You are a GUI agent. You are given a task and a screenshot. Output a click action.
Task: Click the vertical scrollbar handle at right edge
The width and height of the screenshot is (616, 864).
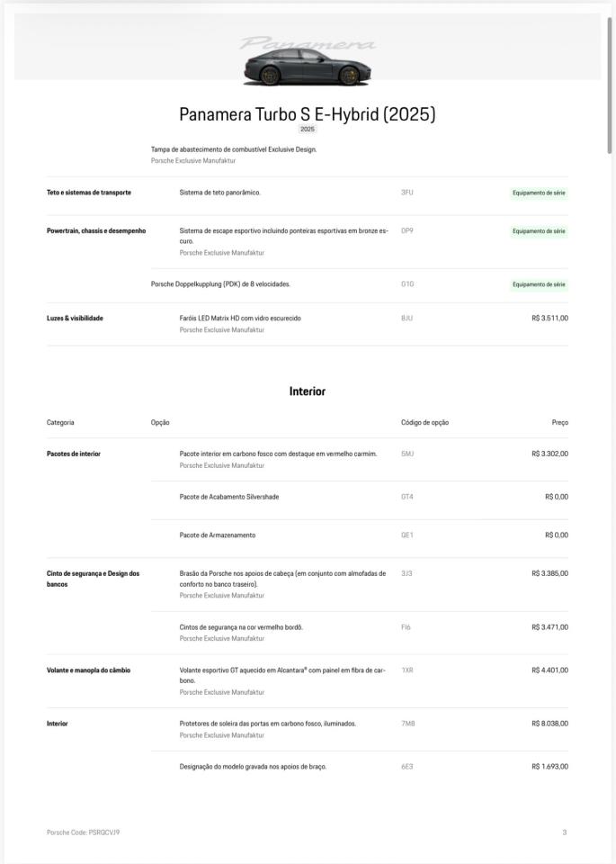click(x=610, y=85)
